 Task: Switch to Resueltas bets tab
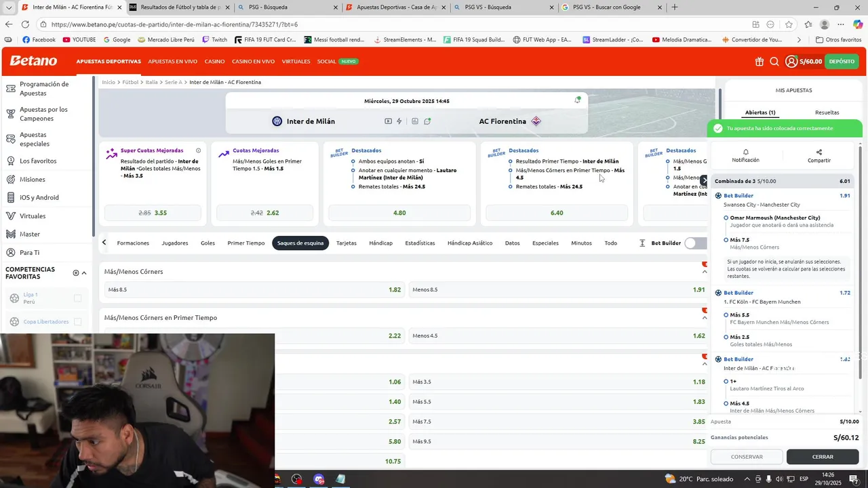click(x=827, y=113)
